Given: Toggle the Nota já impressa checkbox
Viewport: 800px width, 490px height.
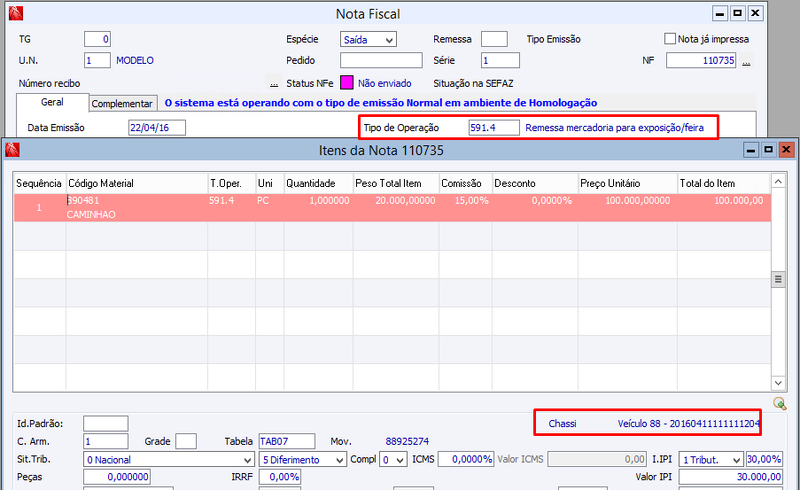Looking at the screenshot, I should (670, 39).
